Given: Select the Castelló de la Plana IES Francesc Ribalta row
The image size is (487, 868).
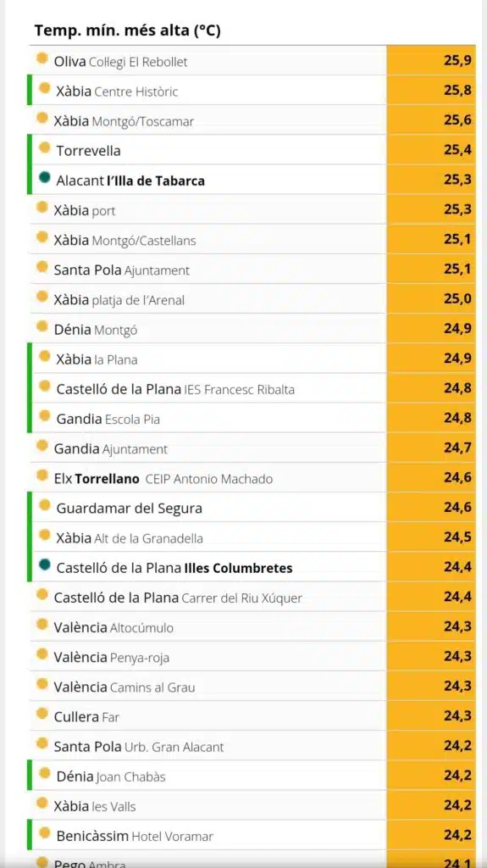Looking at the screenshot, I should point(252,388).
